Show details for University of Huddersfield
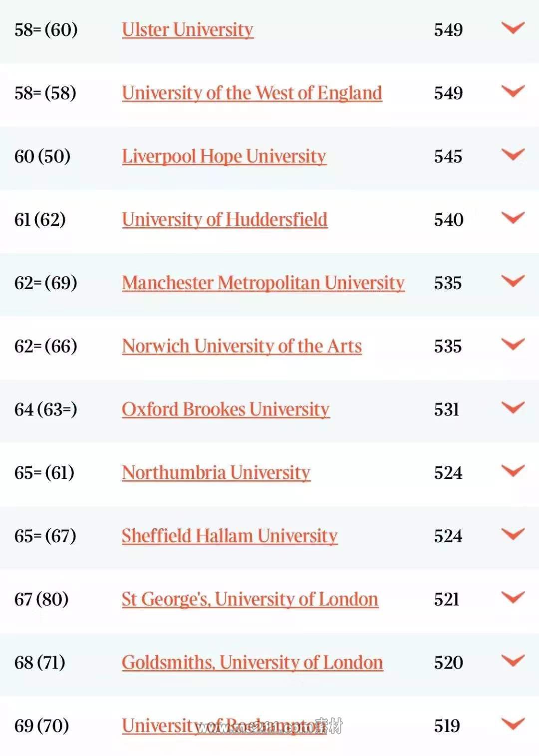539x756 pixels. pos(513,218)
